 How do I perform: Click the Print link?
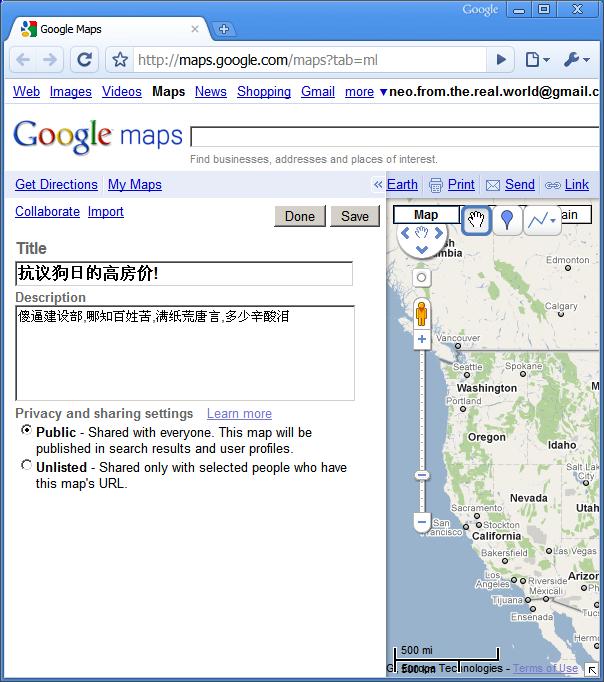tap(461, 184)
